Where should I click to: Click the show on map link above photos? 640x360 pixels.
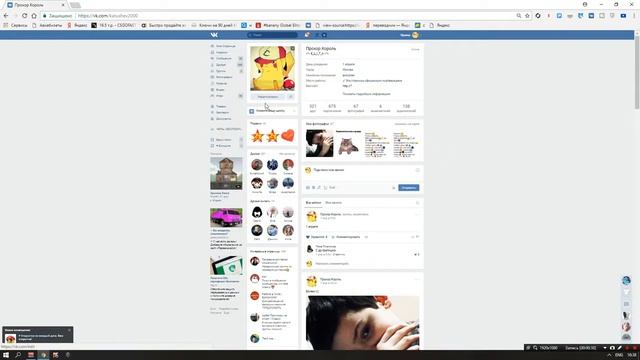pyautogui.click(x=407, y=124)
